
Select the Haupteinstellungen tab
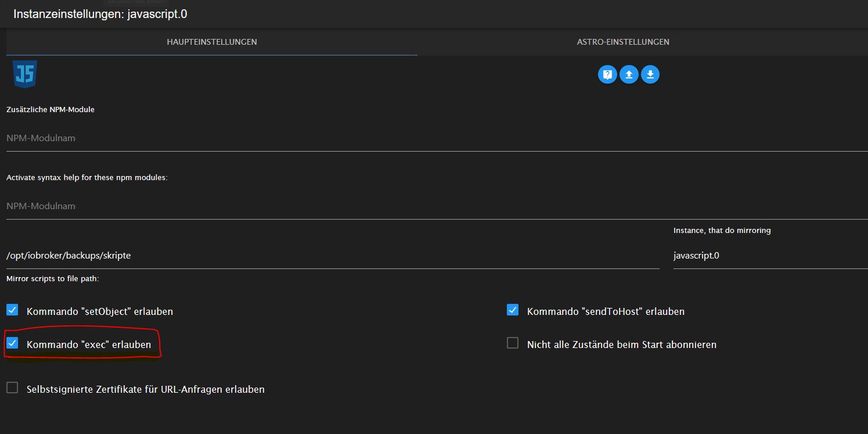(212, 42)
